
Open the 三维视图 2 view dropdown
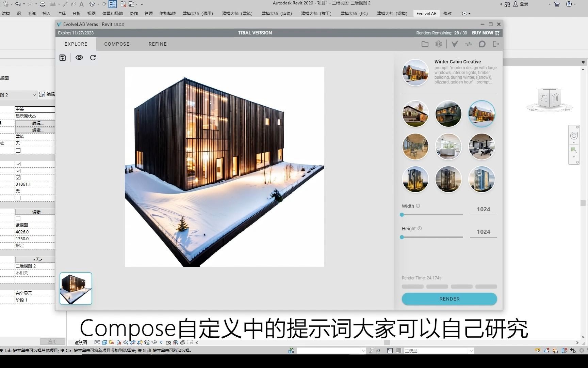(x=34, y=95)
